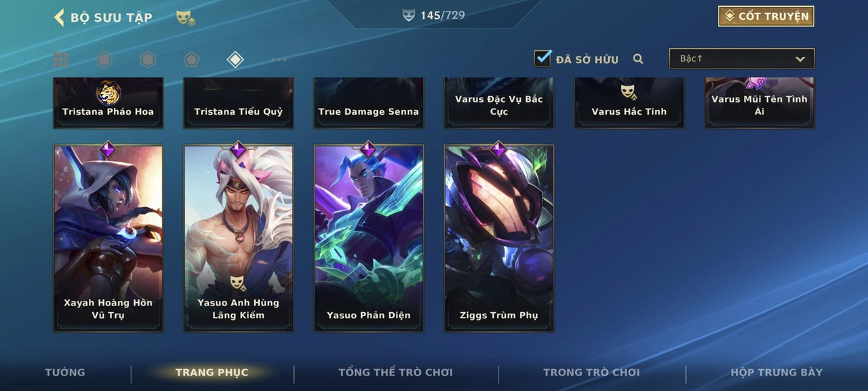The height and width of the screenshot is (391, 868).
Task: Click the Cốt Truyện button
Action: (766, 16)
